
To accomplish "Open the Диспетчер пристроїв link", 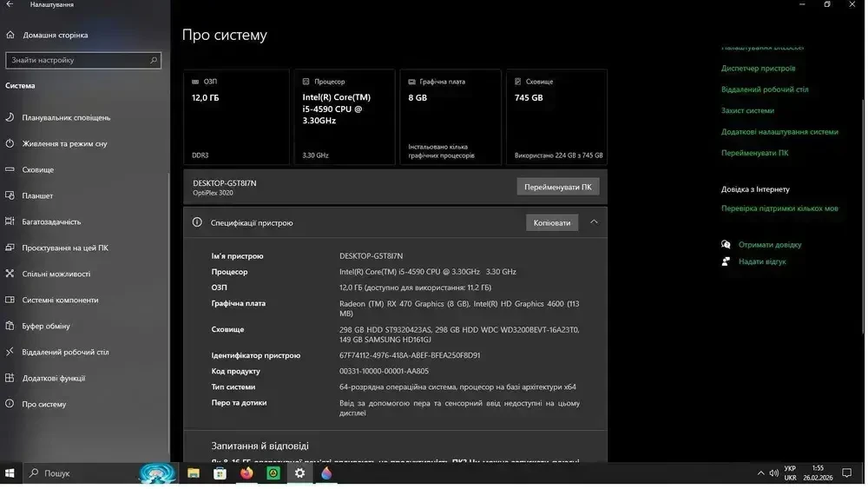I will point(758,69).
